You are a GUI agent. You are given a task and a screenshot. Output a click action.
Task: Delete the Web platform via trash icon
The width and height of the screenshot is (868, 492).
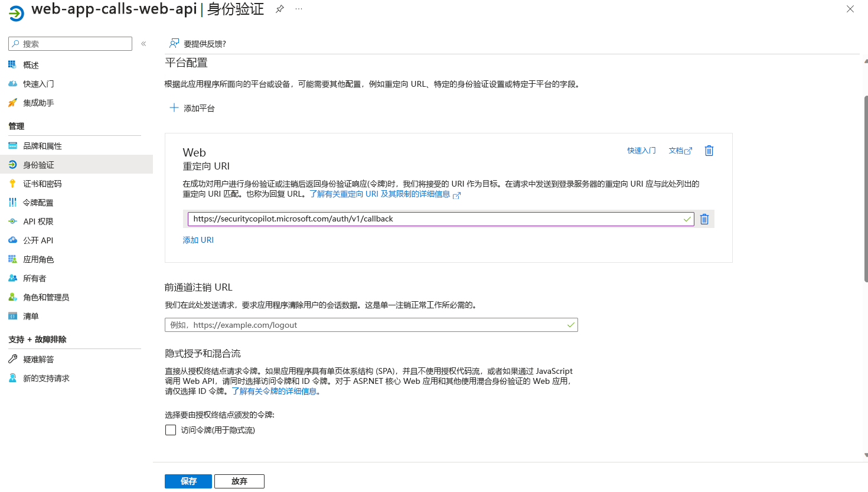point(709,151)
